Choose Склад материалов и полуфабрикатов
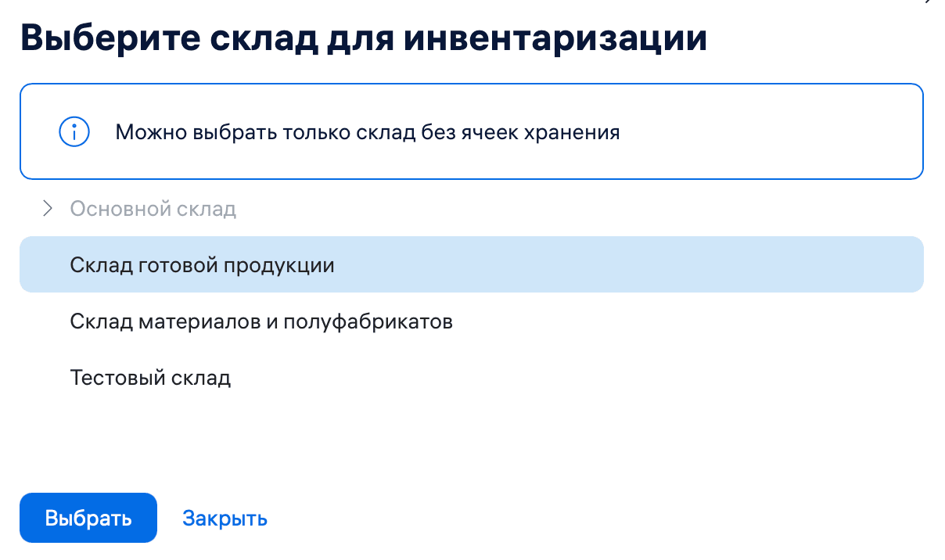 261,321
